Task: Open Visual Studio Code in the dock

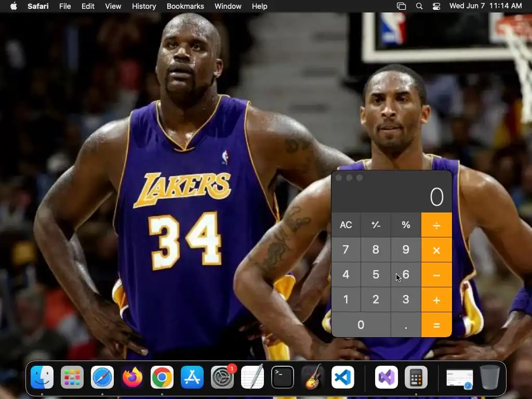Action: point(343,377)
